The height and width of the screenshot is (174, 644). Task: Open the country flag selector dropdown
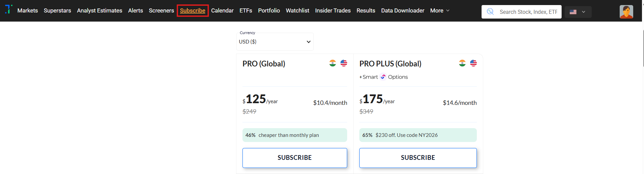tap(578, 12)
